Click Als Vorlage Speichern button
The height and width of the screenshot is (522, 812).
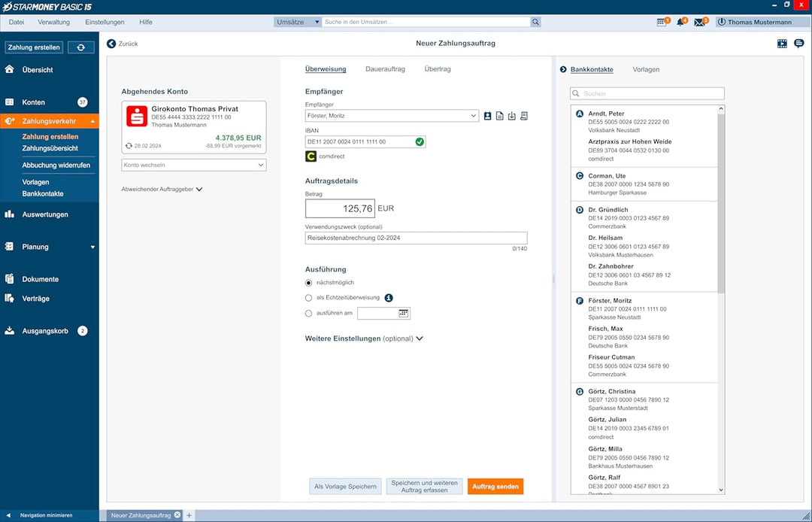(345, 486)
